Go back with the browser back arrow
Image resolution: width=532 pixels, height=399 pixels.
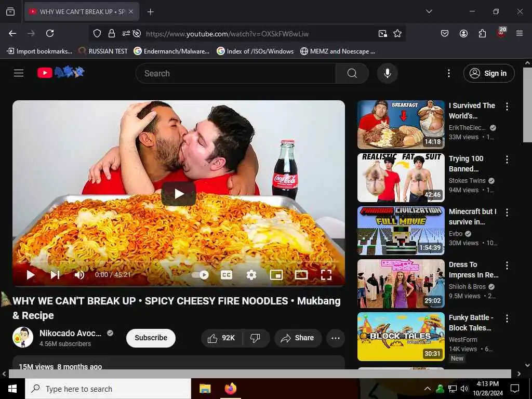tap(12, 33)
